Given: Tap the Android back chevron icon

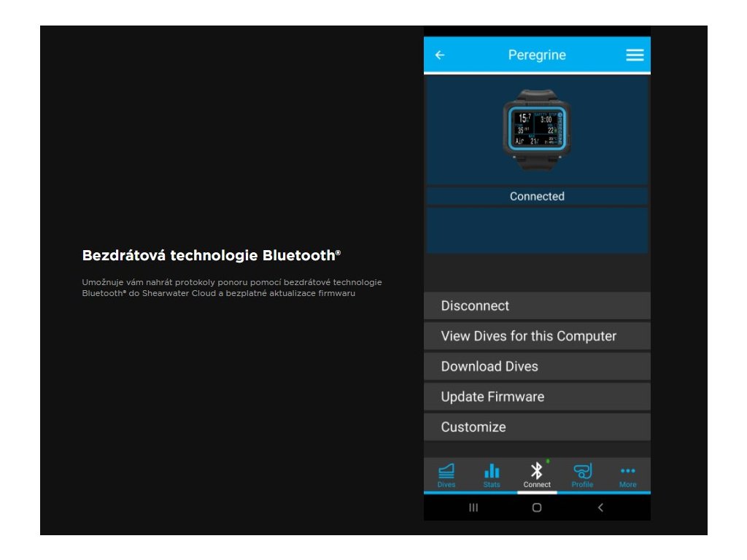Looking at the screenshot, I should tap(600, 507).
